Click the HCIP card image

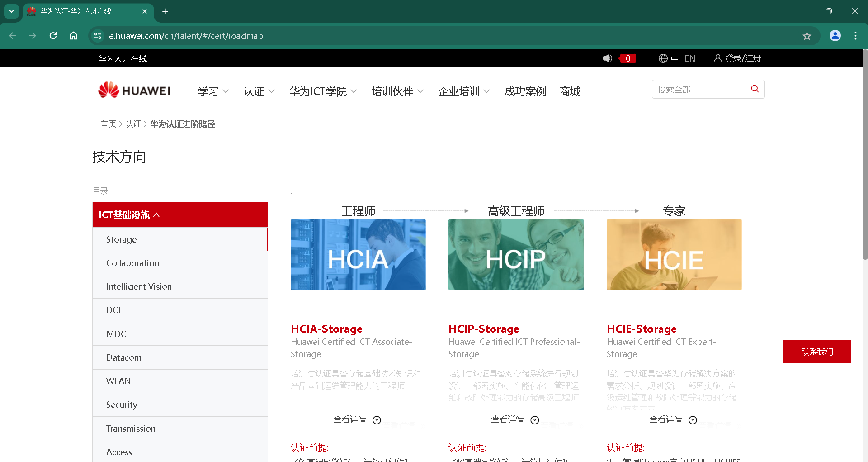pyautogui.click(x=516, y=255)
